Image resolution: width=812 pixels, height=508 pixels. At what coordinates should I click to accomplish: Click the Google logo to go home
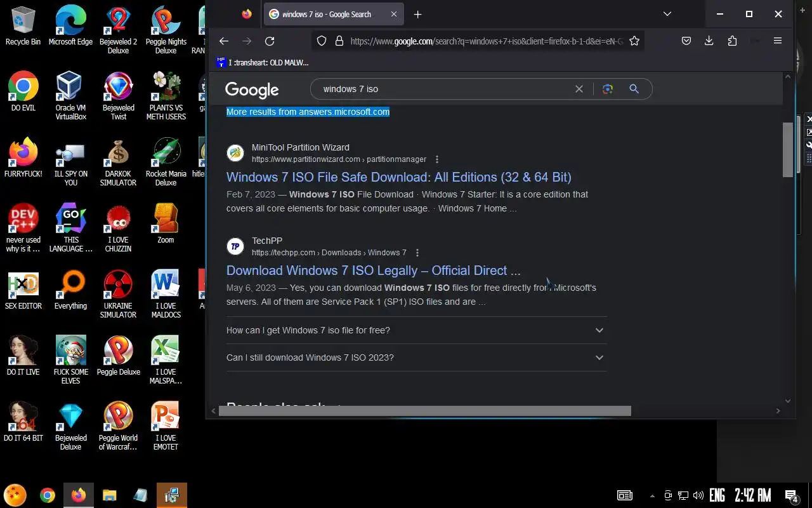[252, 90]
